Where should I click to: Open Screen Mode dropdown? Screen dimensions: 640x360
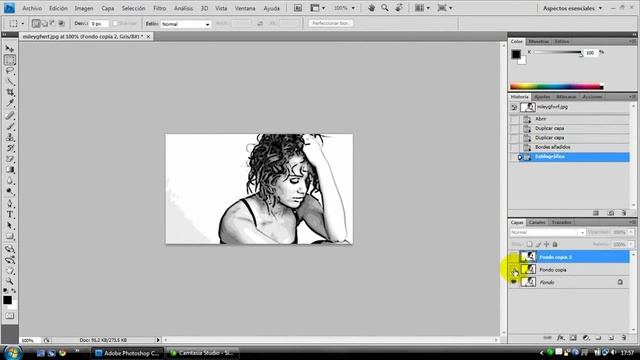444,8
